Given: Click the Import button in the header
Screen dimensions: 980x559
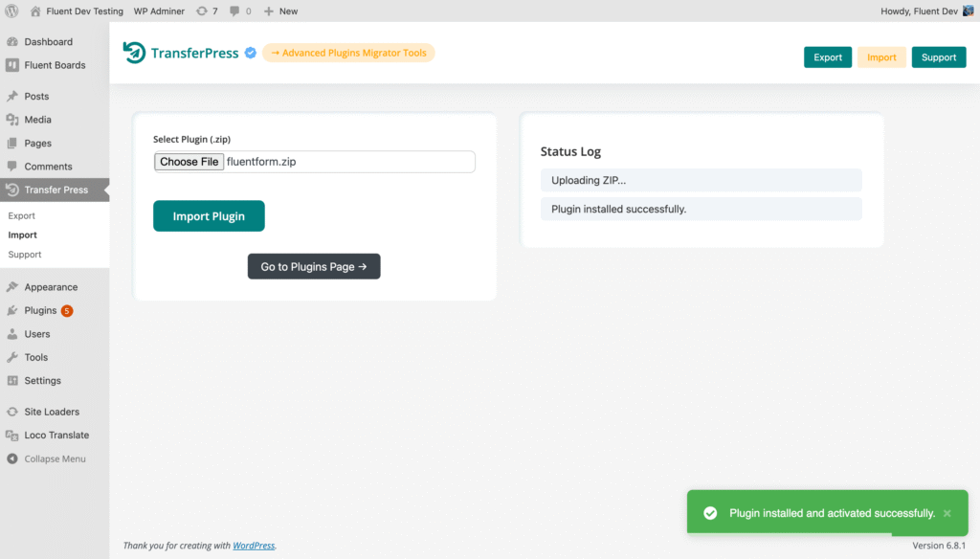Looking at the screenshot, I should 881,56.
